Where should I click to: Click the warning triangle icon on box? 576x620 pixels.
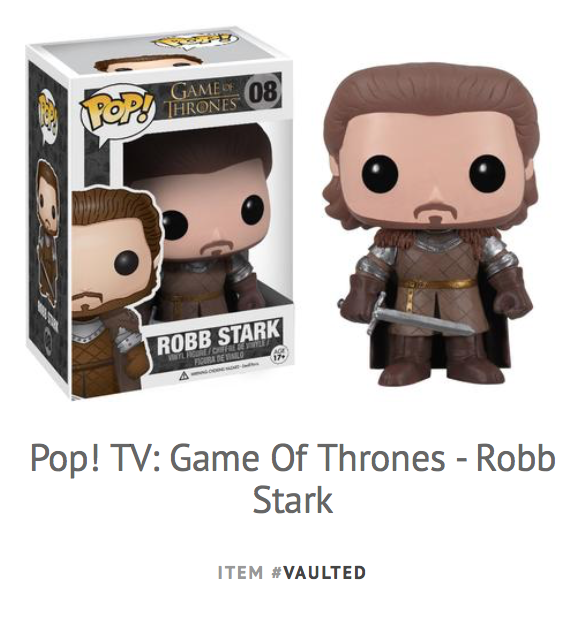coord(183,376)
